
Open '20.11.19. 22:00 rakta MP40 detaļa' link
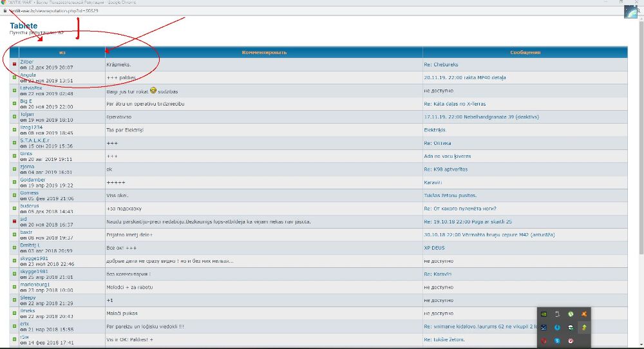point(465,78)
